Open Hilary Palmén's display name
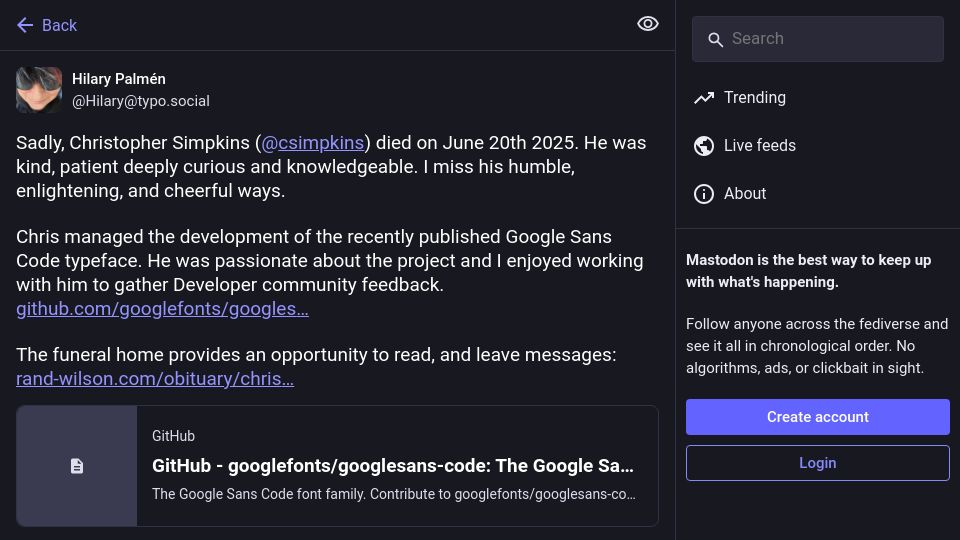The image size is (960, 540). coord(119,79)
